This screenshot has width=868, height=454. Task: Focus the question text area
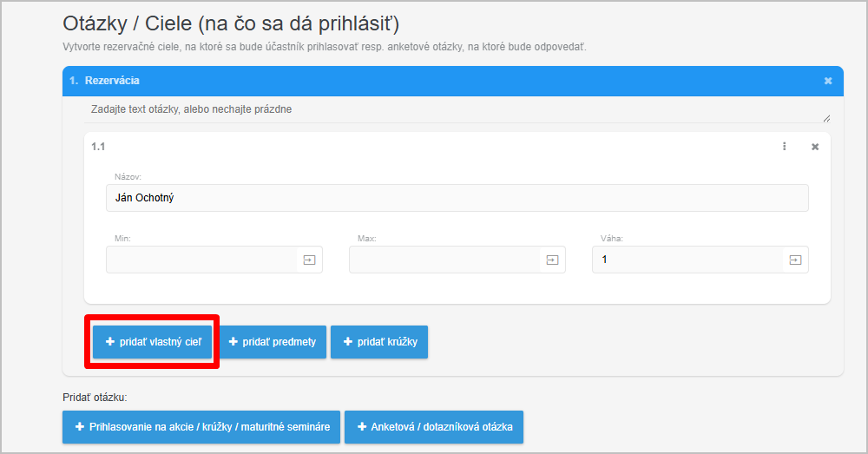tap(451, 110)
